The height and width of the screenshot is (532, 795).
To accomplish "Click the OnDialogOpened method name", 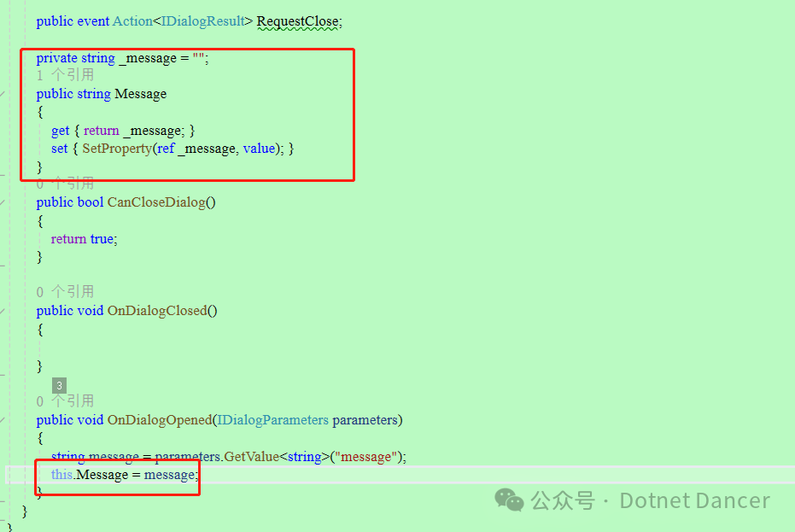I will click(x=159, y=420).
